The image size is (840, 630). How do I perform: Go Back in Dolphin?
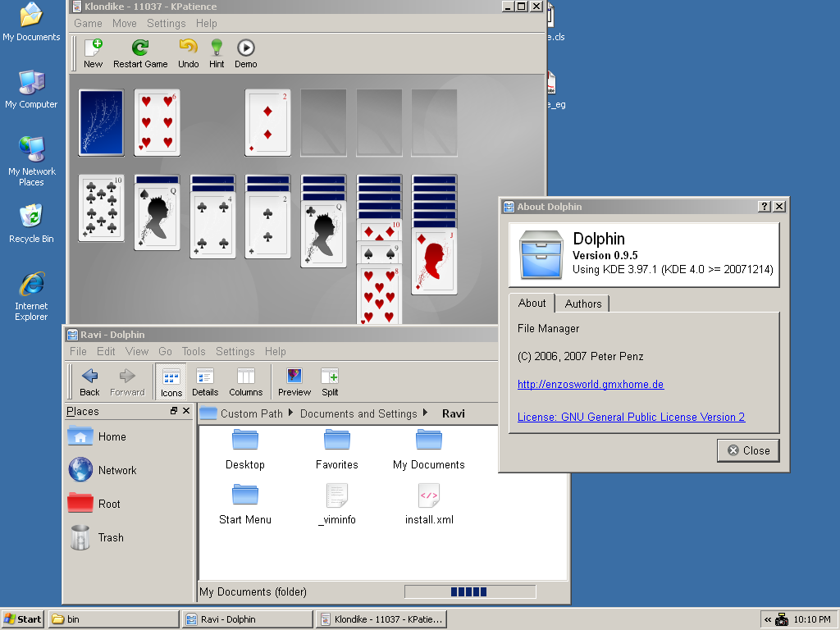[x=89, y=382]
